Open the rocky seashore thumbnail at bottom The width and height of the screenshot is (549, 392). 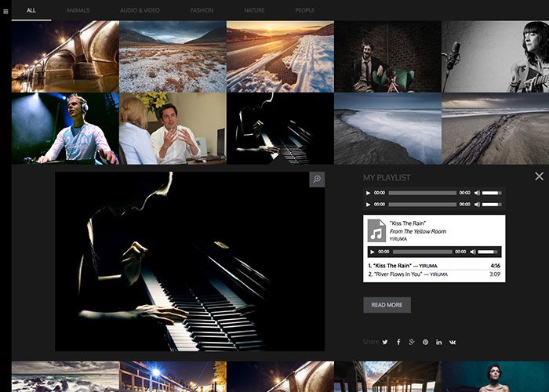(65, 376)
